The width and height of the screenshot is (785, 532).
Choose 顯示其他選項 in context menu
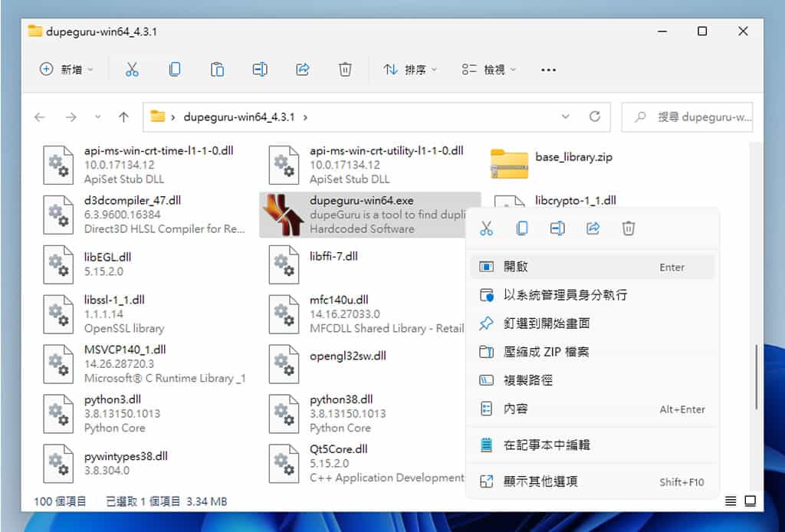[x=593, y=481]
